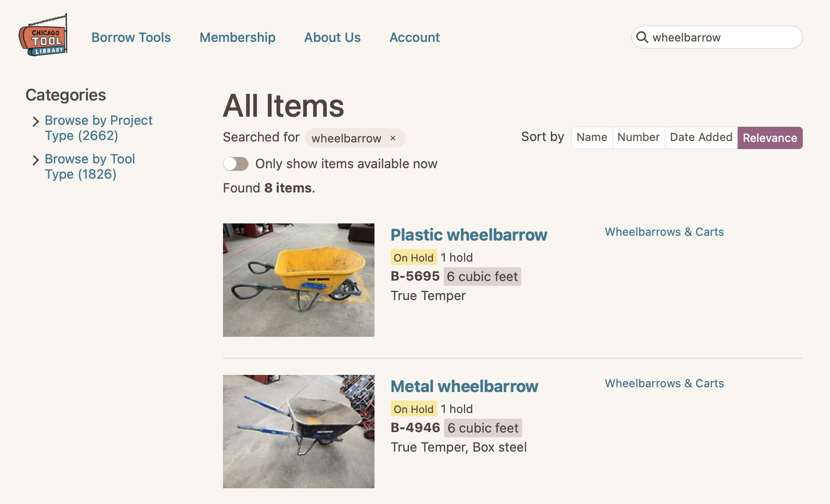The image size is (830, 504).
Task: Click the metal wheelbarrow photo
Action: (x=299, y=432)
